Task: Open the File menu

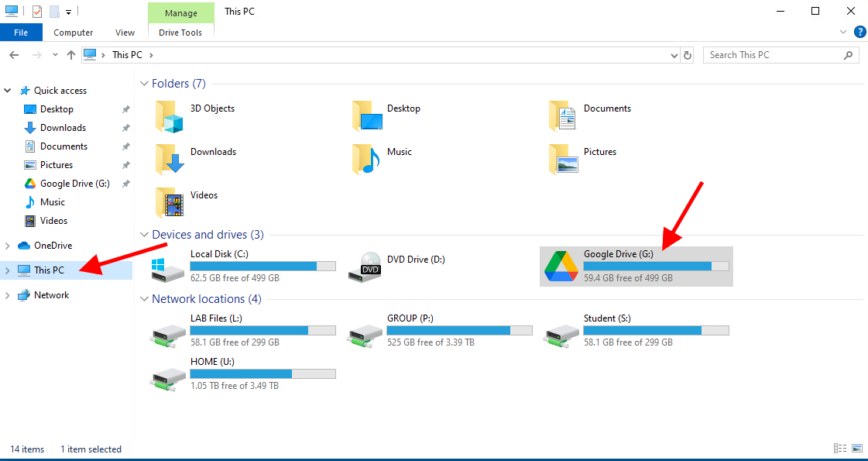Action: [21, 33]
